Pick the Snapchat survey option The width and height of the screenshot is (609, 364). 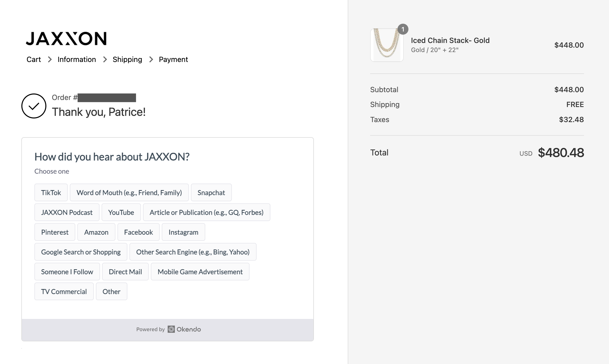point(211,193)
